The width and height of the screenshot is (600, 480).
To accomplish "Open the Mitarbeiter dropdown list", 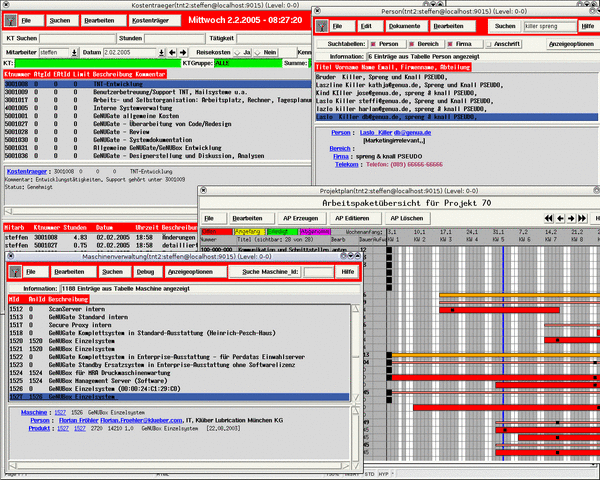I will (71, 51).
